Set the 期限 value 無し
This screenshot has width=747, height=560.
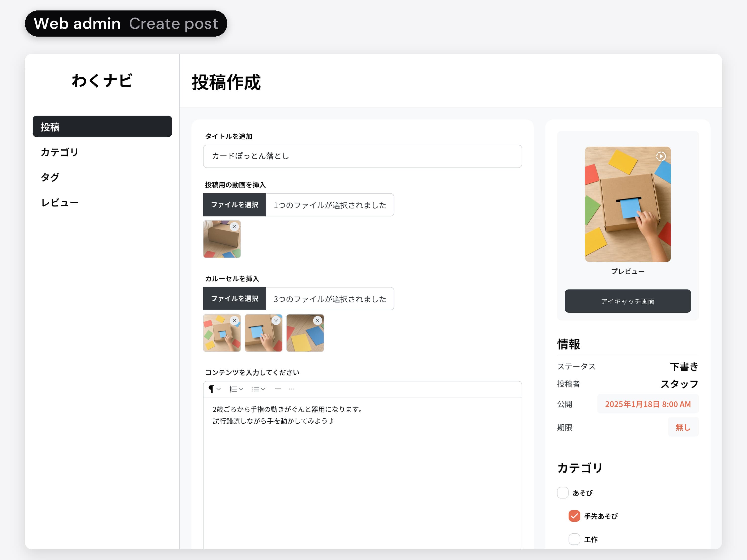tap(683, 427)
